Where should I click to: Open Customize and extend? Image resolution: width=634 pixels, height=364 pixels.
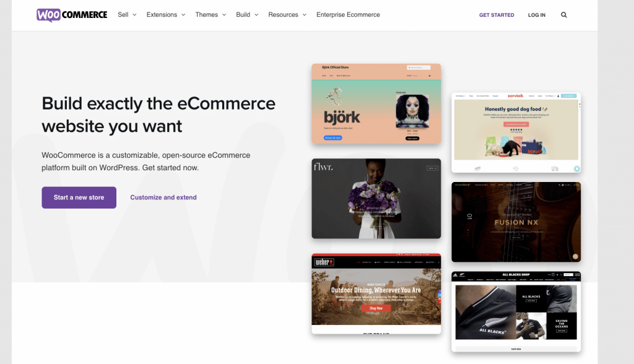(x=163, y=197)
